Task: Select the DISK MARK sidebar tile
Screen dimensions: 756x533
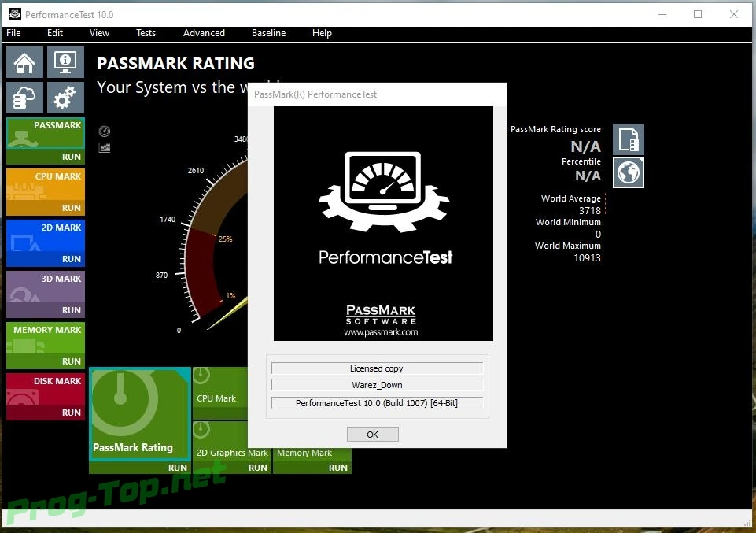Action: [x=46, y=389]
